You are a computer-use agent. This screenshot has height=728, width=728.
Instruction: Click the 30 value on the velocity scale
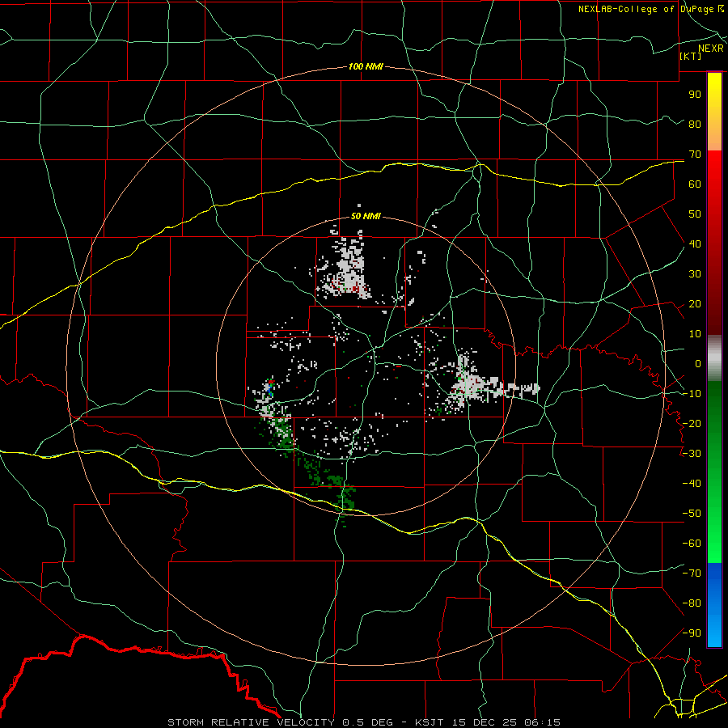click(x=695, y=274)
